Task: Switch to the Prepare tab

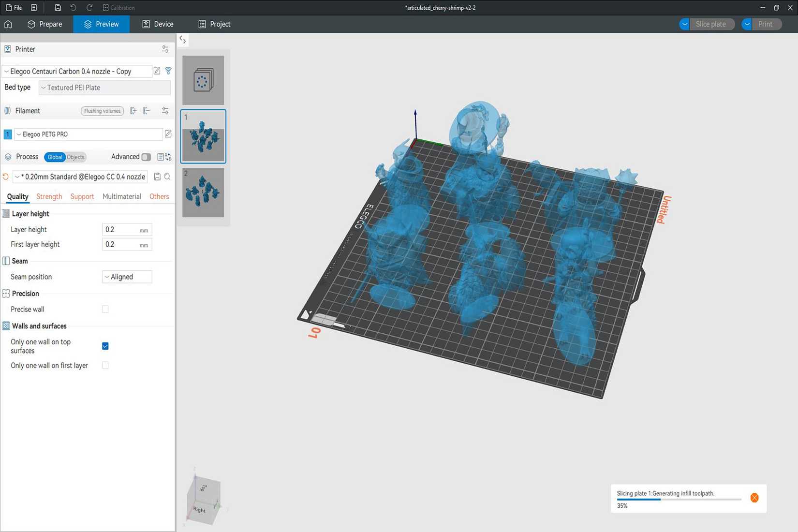Action: (45, 24)
